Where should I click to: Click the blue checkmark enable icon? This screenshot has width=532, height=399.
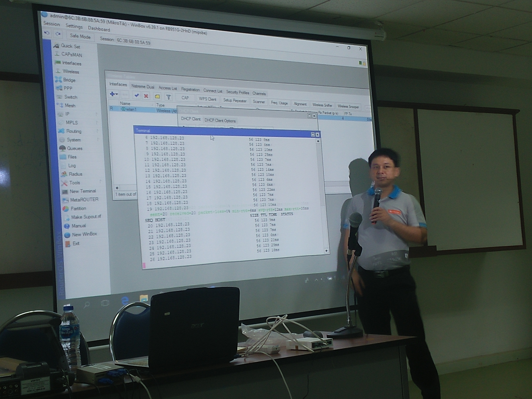click(x=137, y=96)
